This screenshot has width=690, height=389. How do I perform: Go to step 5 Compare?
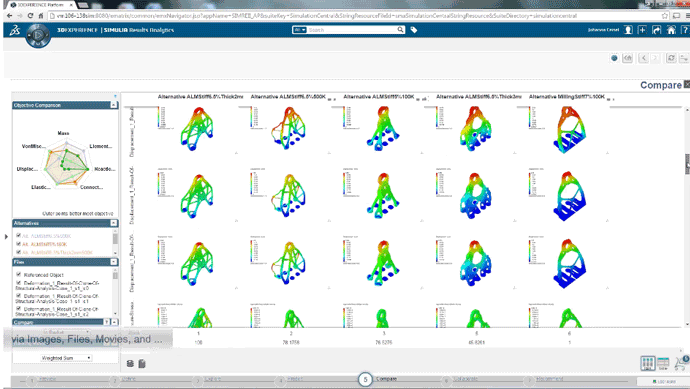(365, 379)
